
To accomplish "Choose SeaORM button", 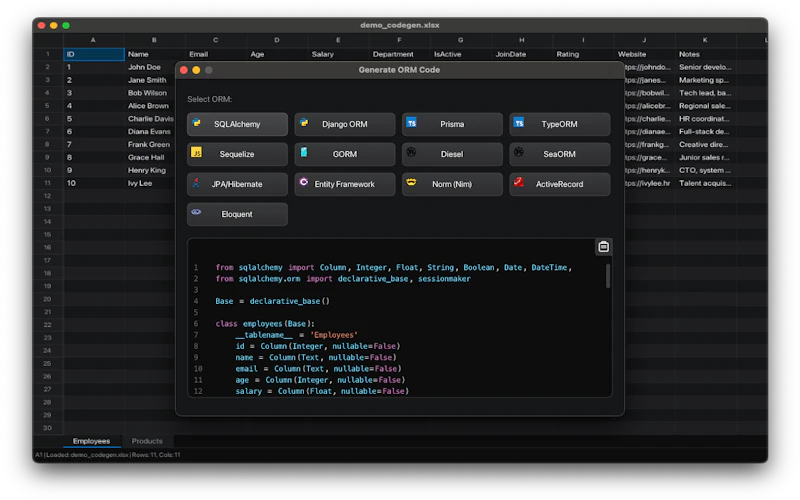I will click(560, 154).
